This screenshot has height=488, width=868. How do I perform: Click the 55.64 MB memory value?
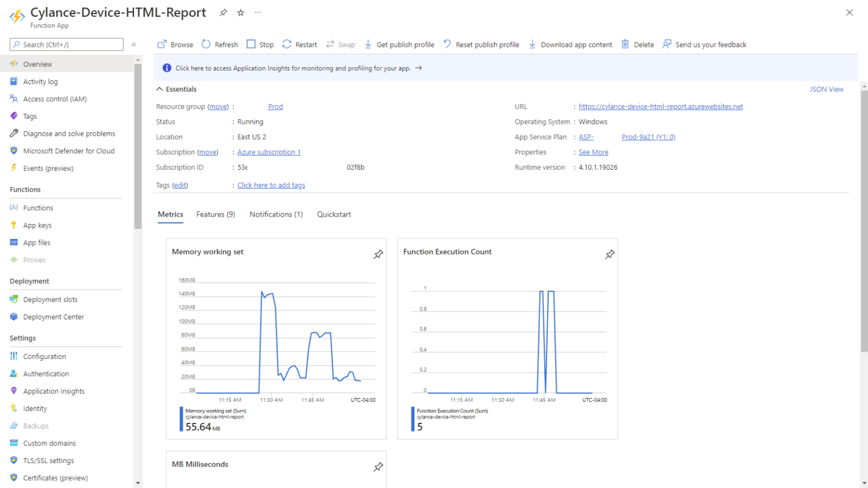203,427
